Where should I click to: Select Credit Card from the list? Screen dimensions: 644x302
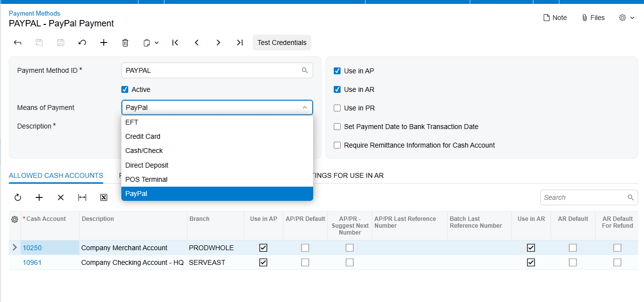coord(217,136)
